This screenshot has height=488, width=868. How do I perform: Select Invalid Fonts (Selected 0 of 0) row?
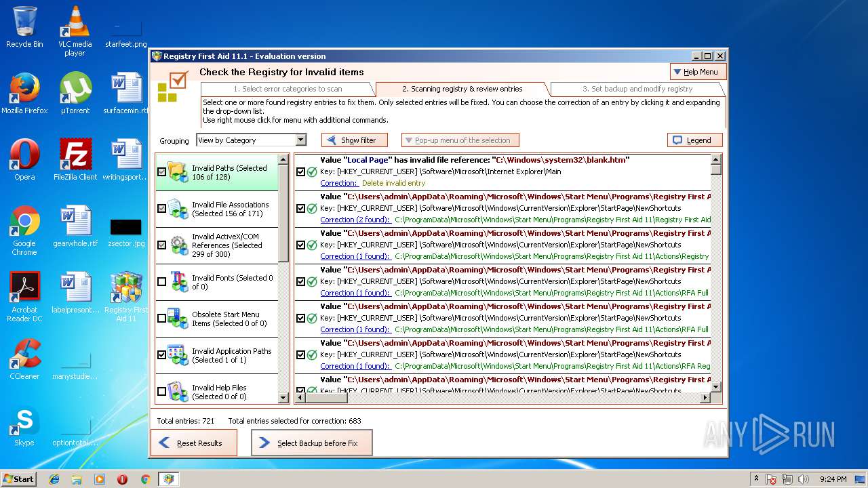[217, 282]
